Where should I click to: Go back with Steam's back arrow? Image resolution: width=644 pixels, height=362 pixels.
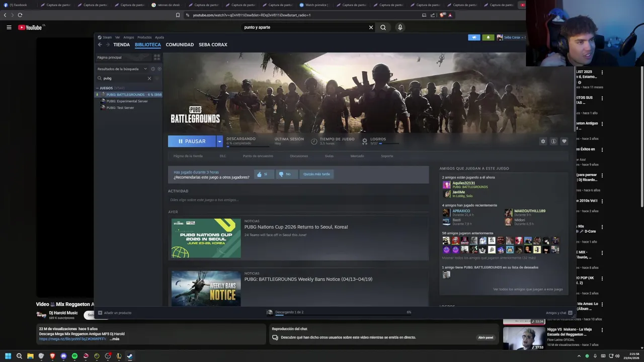(100, 45)
